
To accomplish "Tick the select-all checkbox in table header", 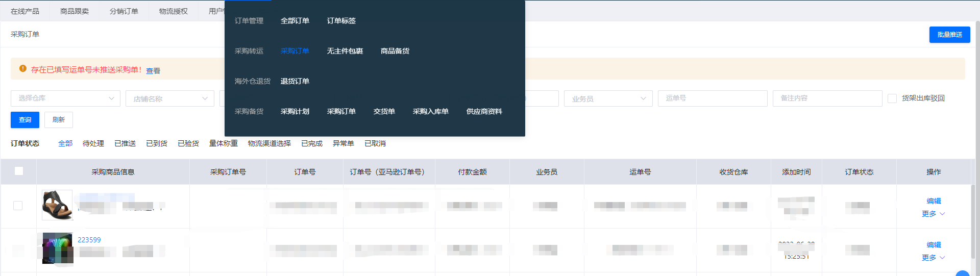I will tap(19, 171).
